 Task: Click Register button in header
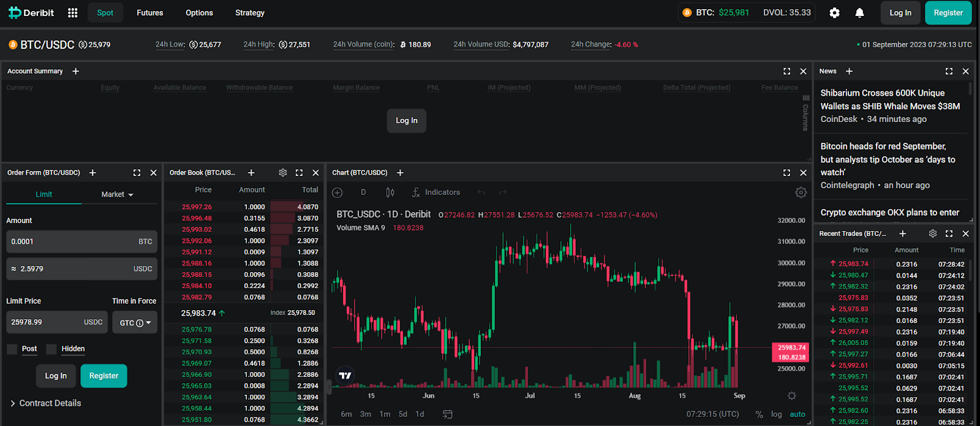pyautogui.click(x=948, y=13)
